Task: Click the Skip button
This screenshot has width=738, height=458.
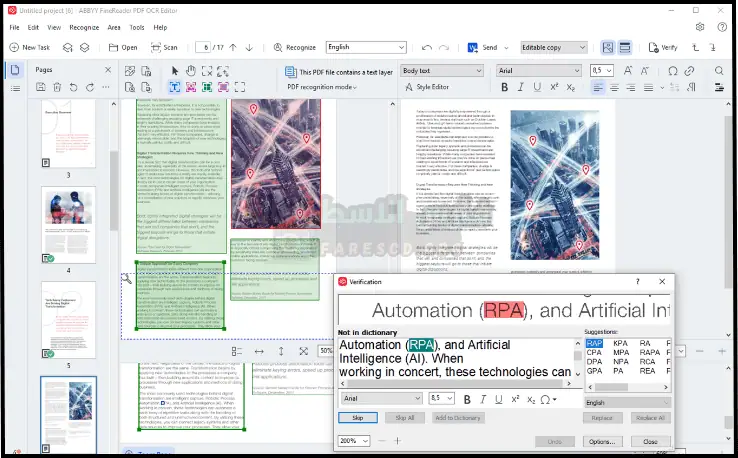Action: pos(358,417)
